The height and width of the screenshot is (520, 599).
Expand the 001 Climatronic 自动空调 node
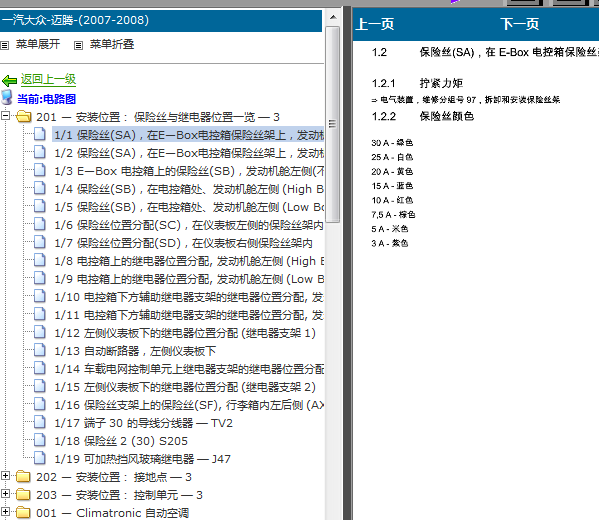pos(5,512)
